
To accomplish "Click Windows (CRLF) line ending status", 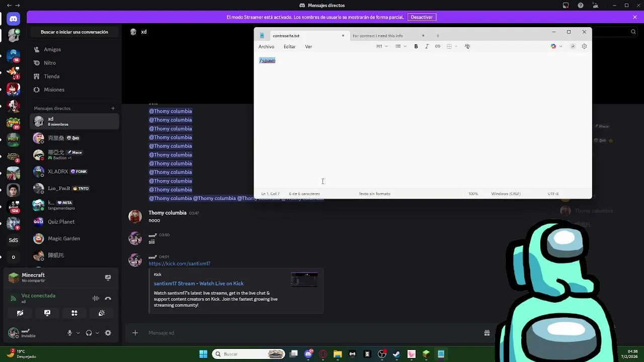I will coord(506,194).
